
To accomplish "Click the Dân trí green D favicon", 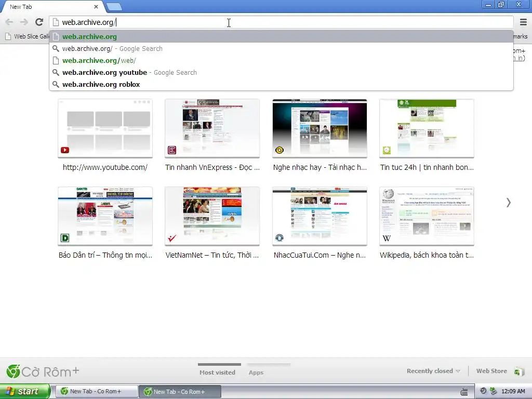I will point(65,238).
